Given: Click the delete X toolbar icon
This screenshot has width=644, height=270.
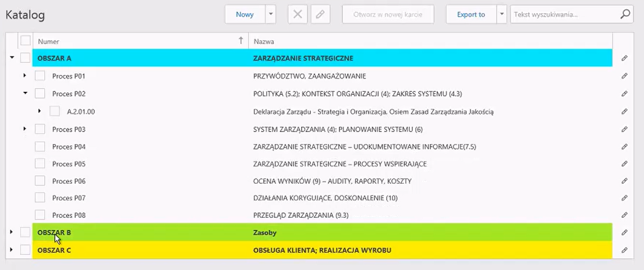Looking at the screenshot, I should point(298,15).
